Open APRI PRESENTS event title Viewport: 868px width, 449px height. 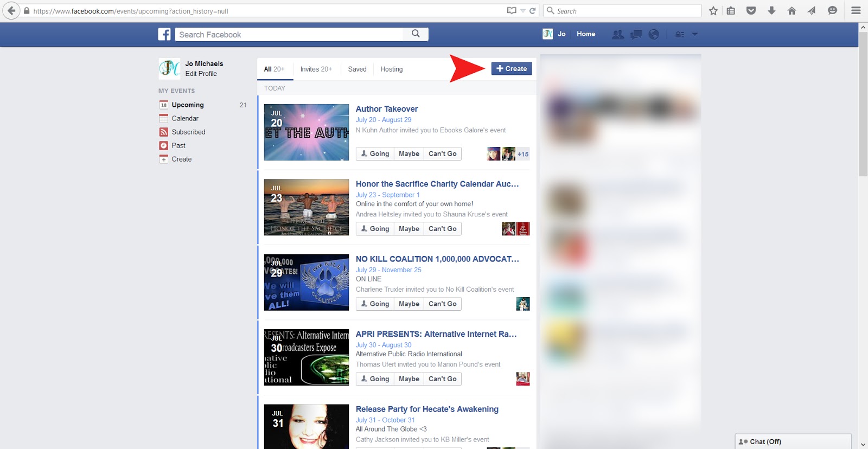436,334
